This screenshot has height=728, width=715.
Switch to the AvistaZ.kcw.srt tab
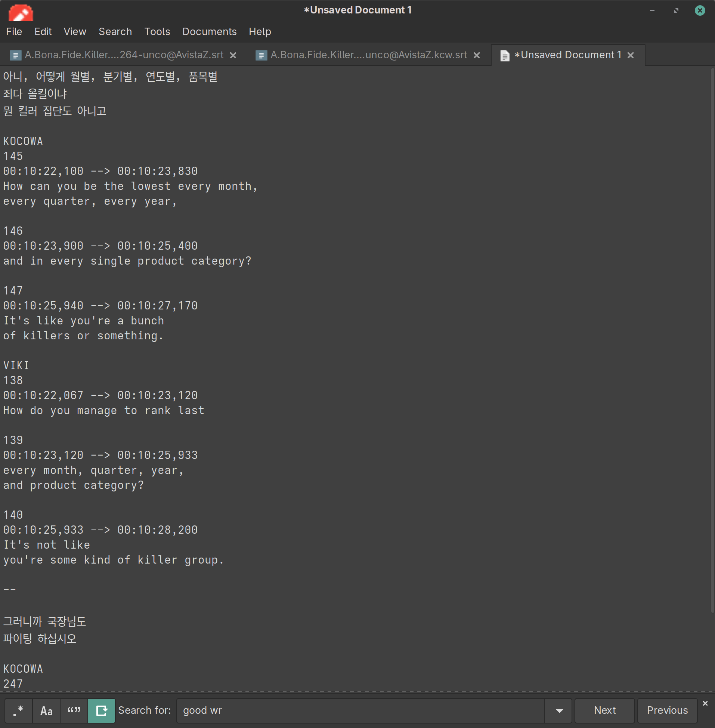(x=369, y=55)
